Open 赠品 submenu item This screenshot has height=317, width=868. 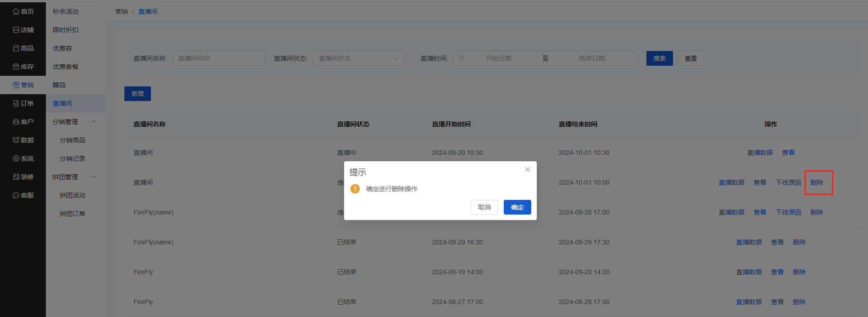click(x=59, y=85)
